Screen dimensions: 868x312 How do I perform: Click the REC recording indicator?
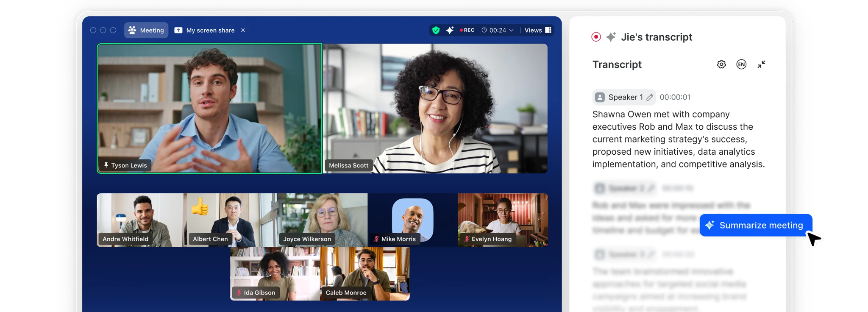(467, 30)
